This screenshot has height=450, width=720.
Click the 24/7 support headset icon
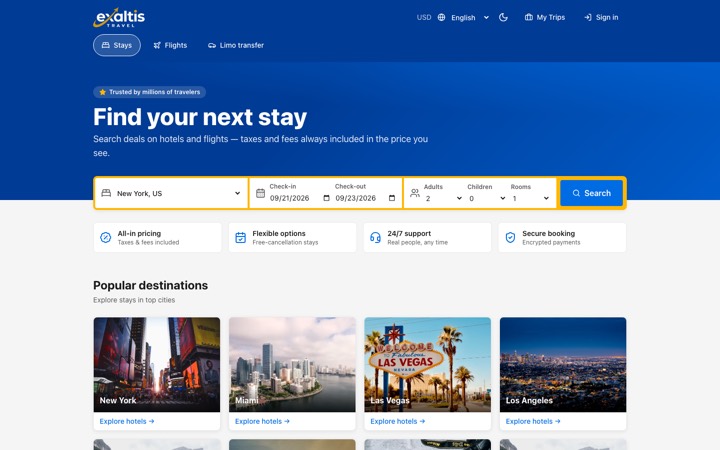pyautogui.click(x=376, y=237)
